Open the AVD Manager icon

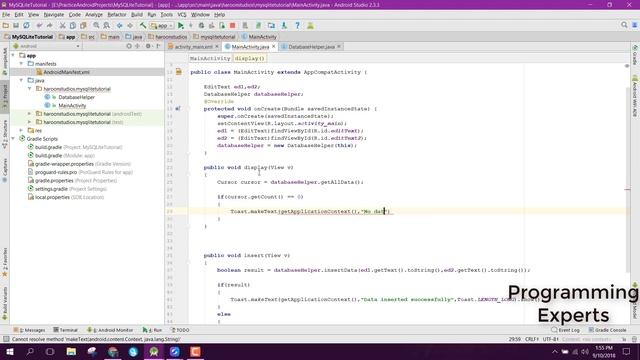(245, 25)
